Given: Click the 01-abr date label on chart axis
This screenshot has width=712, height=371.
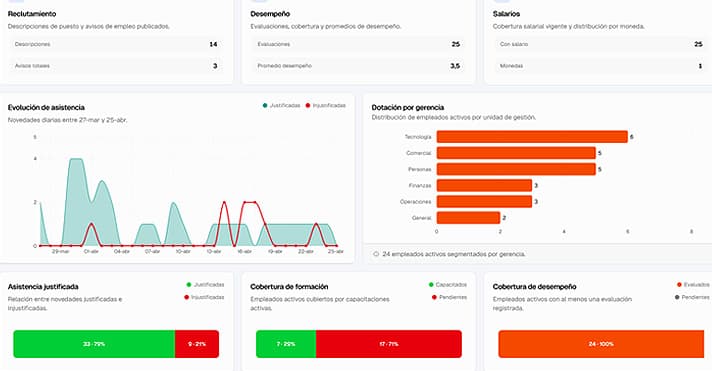Looking at the screenshot, I should tap(91, 251).
